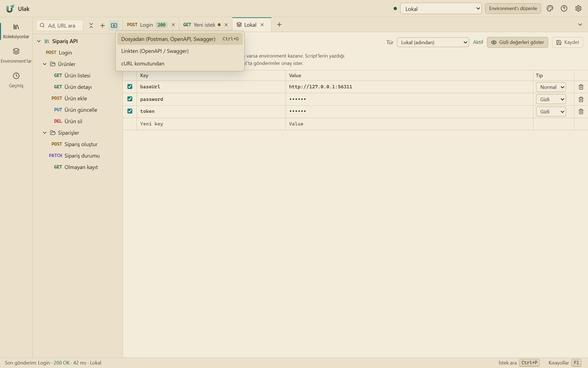The width and height of the screenshot is (588, 368).
Task: Close the Lokal environment tab
Action: click(262, 25)
